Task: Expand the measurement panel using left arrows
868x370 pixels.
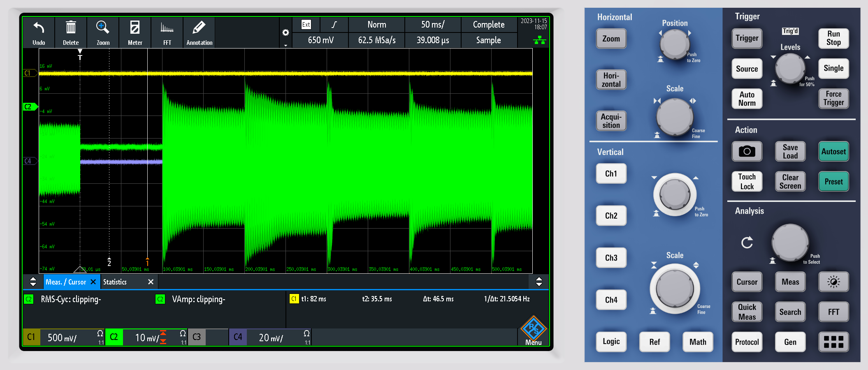Action: pyautogui.click(x=33, y=282)
